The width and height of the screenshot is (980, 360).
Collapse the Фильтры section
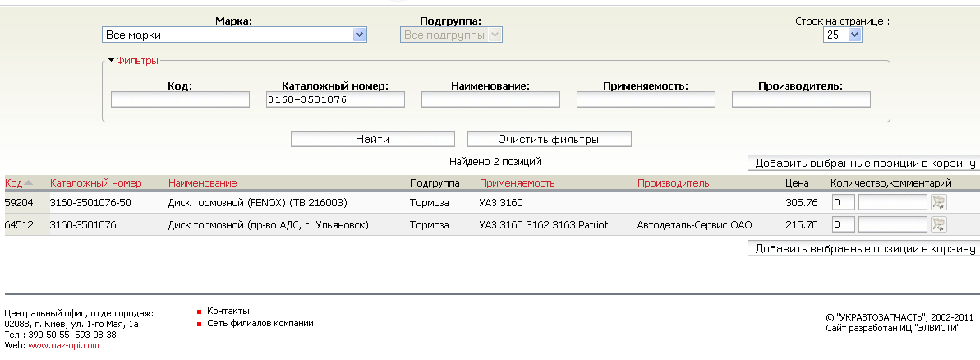tap(133, 61)
